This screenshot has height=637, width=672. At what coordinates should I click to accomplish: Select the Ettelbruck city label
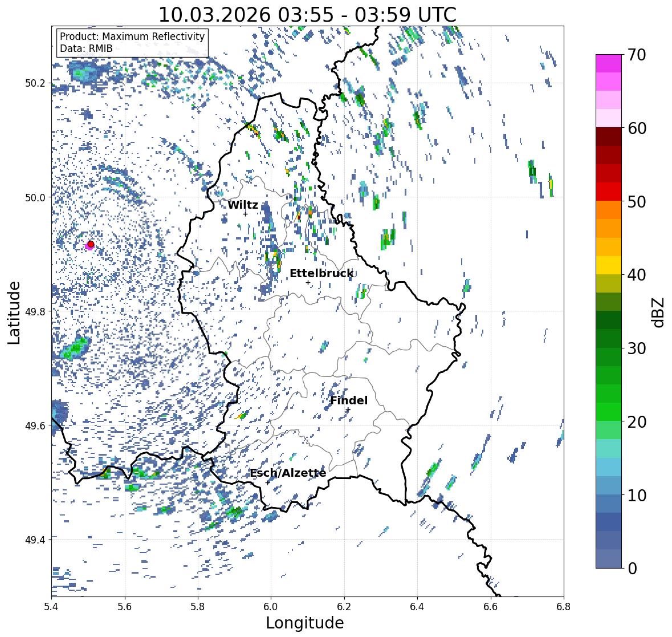[321, 273]
